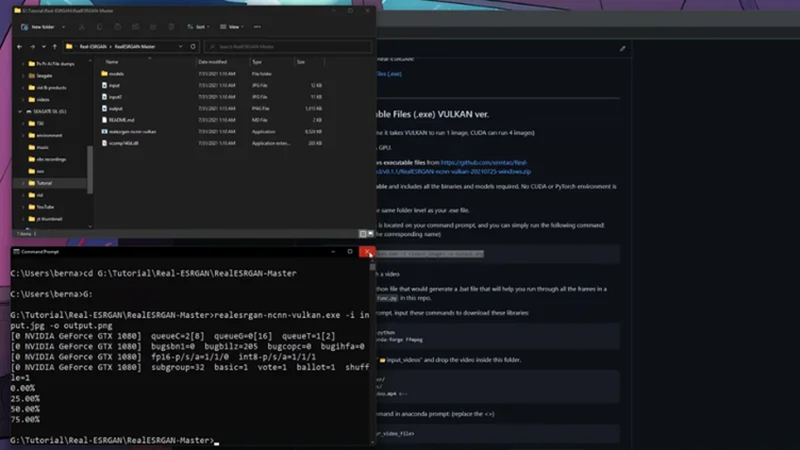Click the navigation pane scroll down arrow
Image resolution: width=800 pixels, height=450 pixels.
(90, 226)
